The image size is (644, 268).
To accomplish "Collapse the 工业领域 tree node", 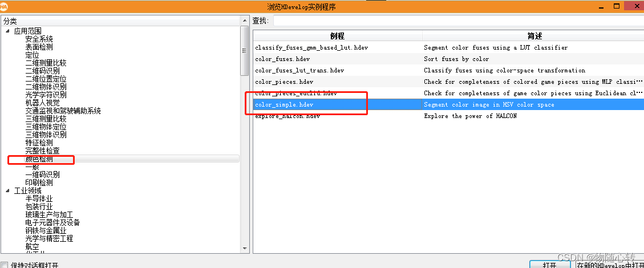I will pos(7,191).
